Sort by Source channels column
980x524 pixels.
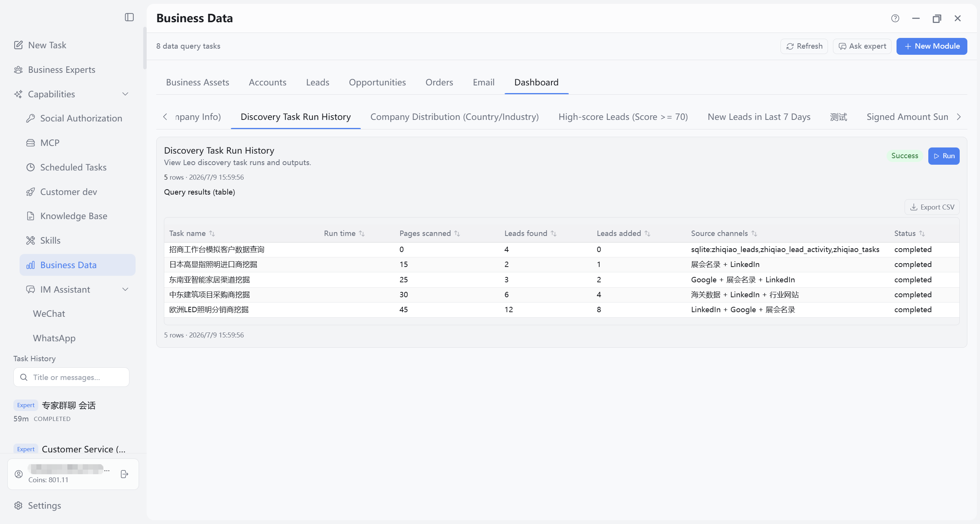point(754,233)
